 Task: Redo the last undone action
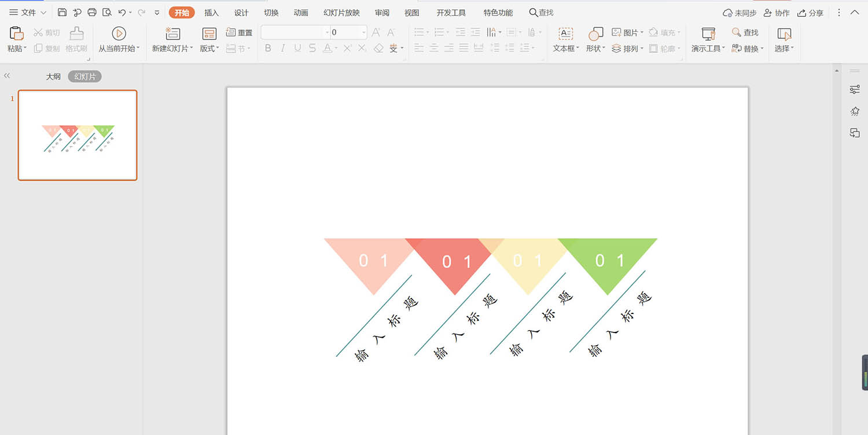click(141, 12)
